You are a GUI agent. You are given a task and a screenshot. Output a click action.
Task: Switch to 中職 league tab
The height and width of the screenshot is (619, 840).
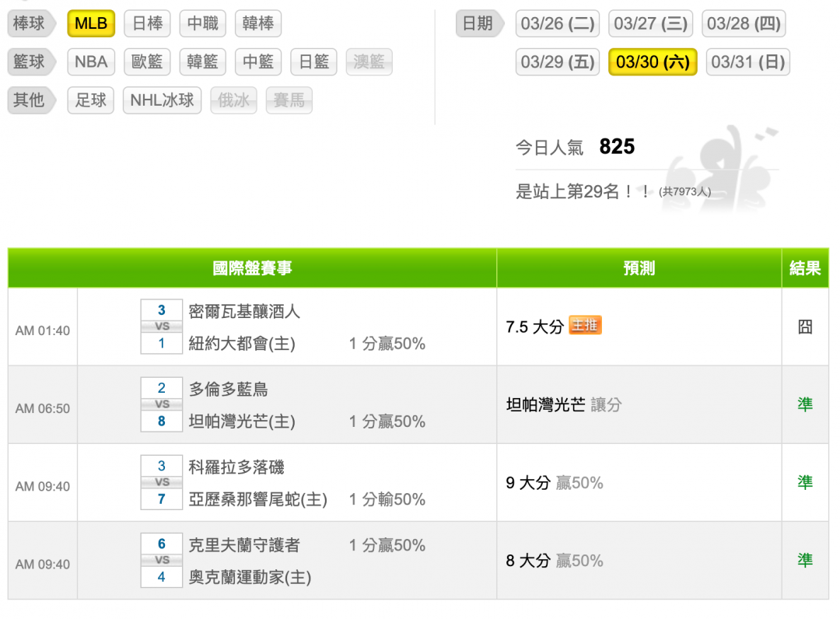pyautogui.click(x=203, y=23)
